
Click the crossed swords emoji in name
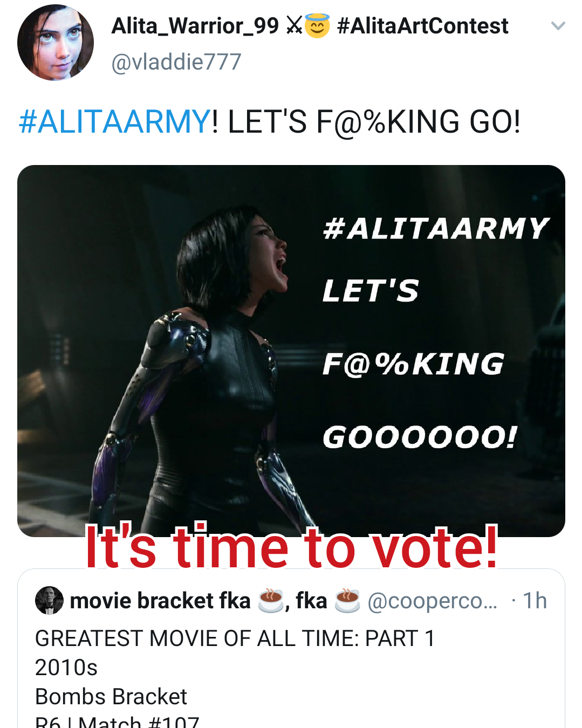click(294, 25)
